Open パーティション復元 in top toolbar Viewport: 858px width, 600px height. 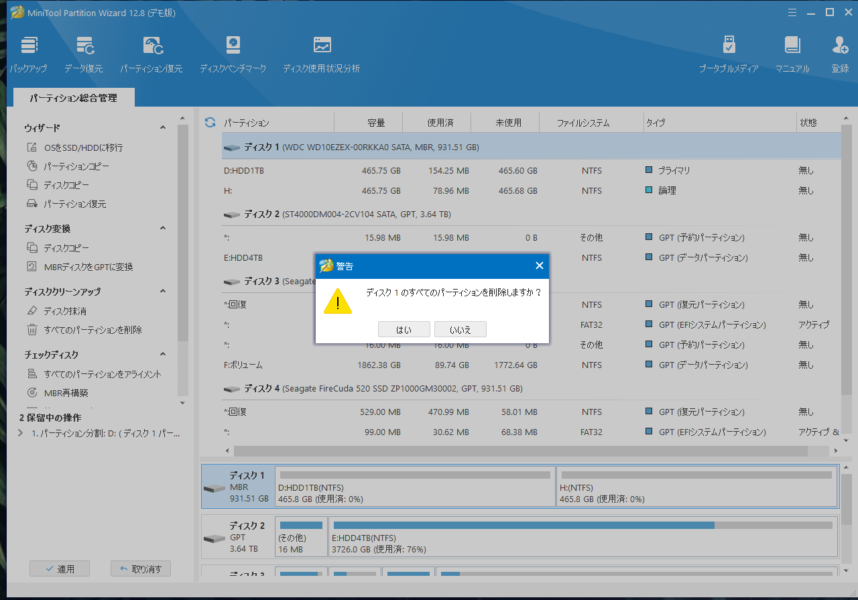[x=152, y=54]
